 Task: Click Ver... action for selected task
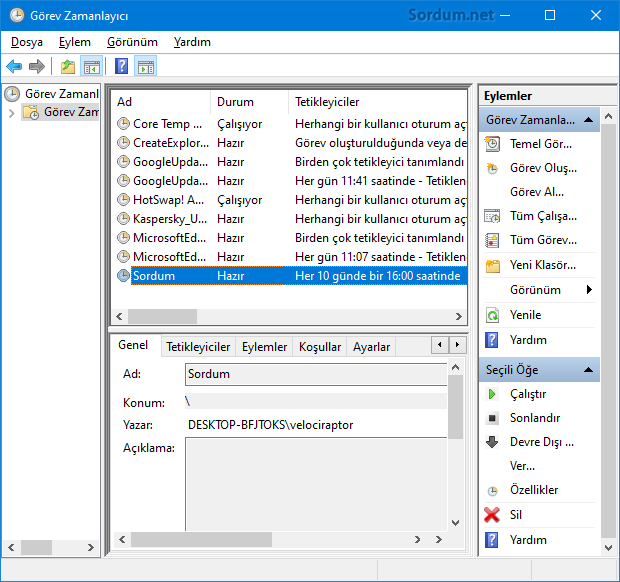[x=522, y=466]
